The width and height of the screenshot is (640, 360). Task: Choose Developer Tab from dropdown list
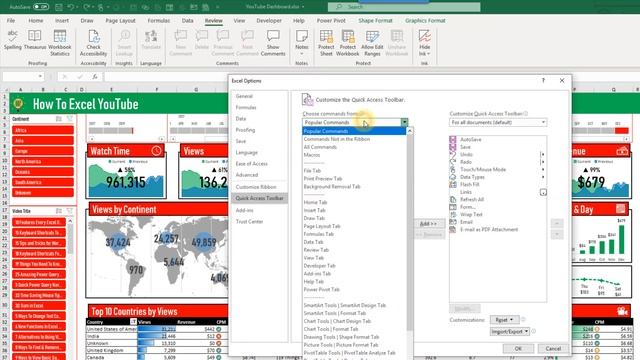[319, 266]
